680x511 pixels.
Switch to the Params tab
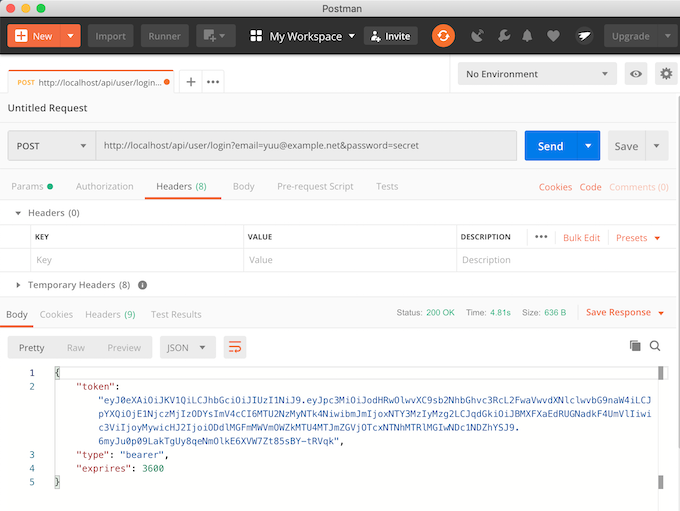click(32, 187)
